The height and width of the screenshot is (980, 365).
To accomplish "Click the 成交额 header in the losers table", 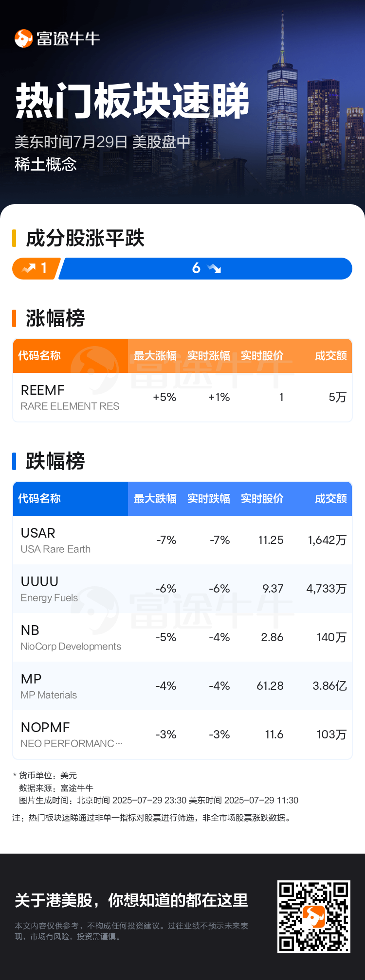I will pyautogui.click(x=331, y=499).
